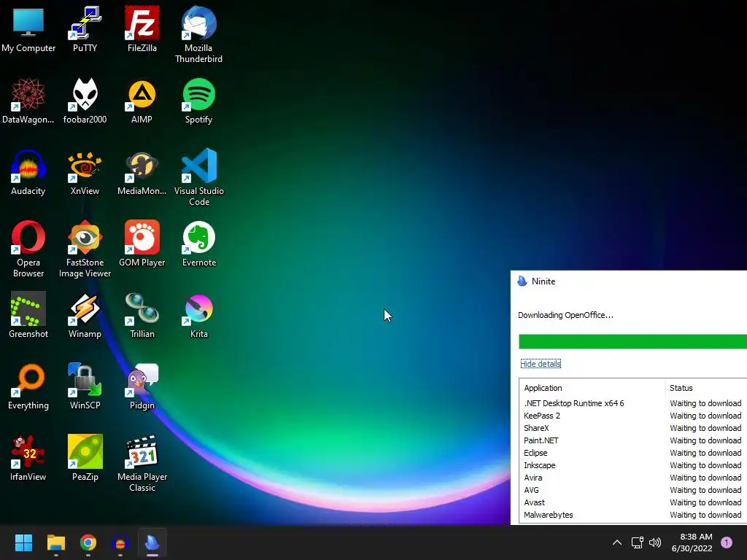Switch to Google Chrome on the taskbar

pyautogui.click(x=88, y=542)
